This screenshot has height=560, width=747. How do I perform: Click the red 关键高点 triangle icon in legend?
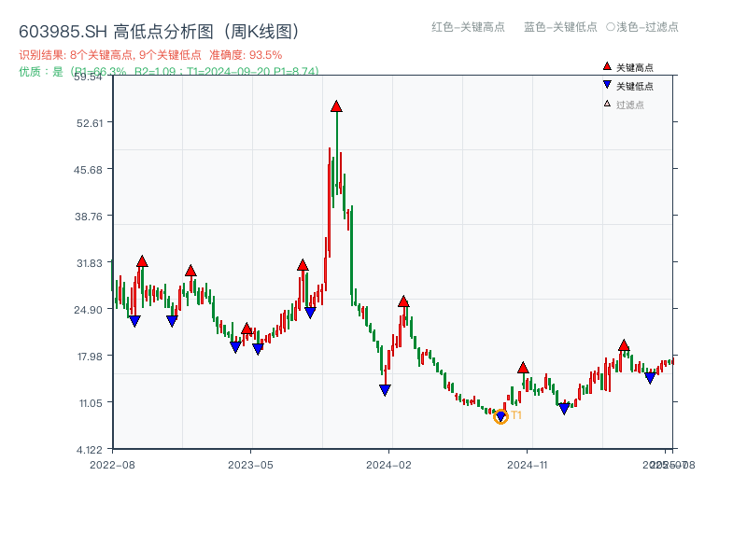(607, 66)
